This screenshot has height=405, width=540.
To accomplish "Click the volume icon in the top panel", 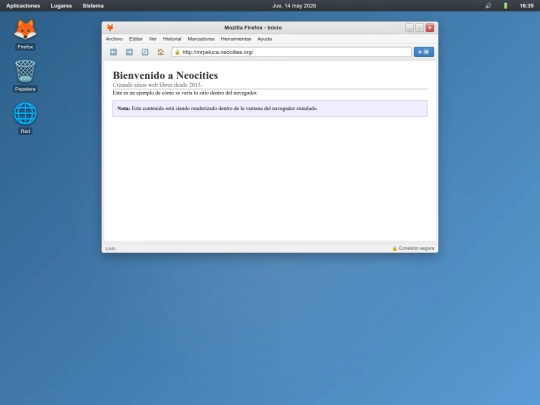I will tap(488, 6).
